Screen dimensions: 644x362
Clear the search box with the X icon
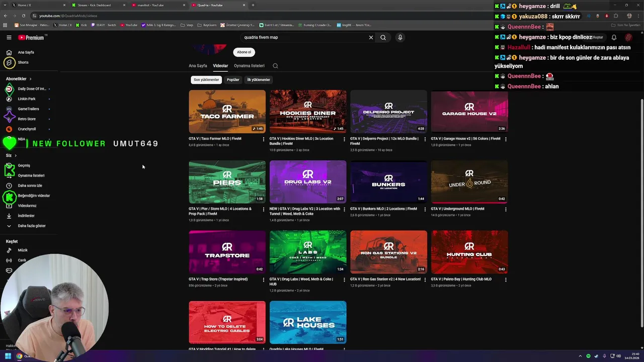pyautogui.click(x=371, y=37)
